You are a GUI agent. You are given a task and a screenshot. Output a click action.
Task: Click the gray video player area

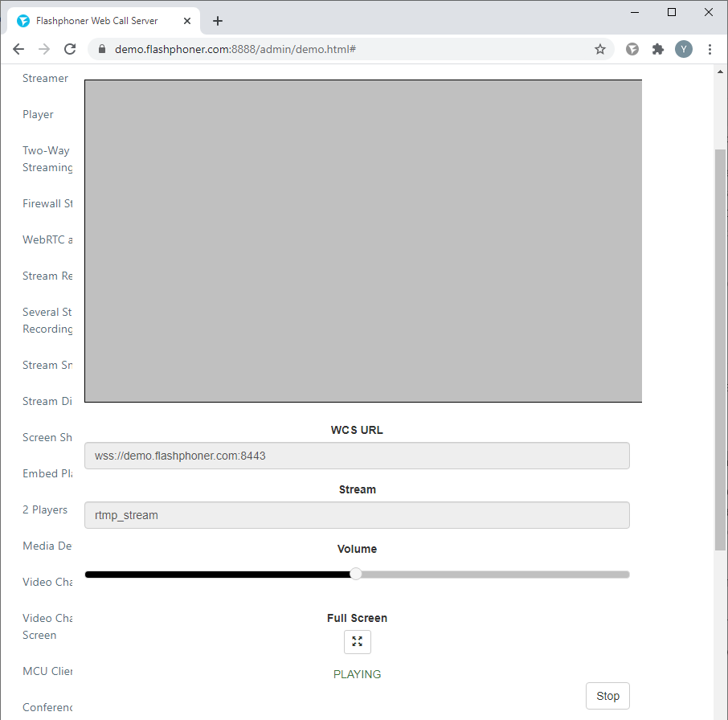363,241
